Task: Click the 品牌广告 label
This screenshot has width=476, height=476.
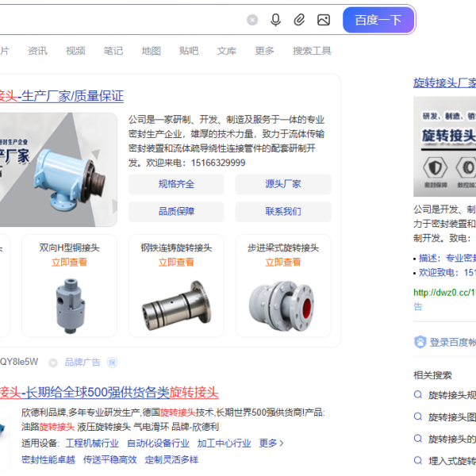Action: [83, 363]
